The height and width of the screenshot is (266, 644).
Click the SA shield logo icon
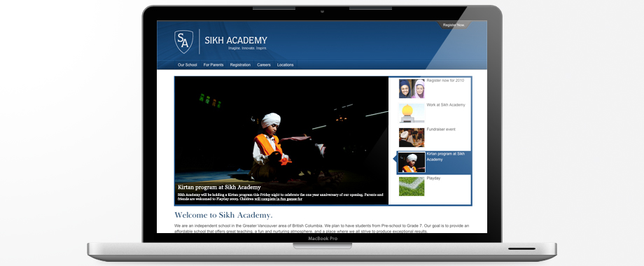(x=183, y=42)
